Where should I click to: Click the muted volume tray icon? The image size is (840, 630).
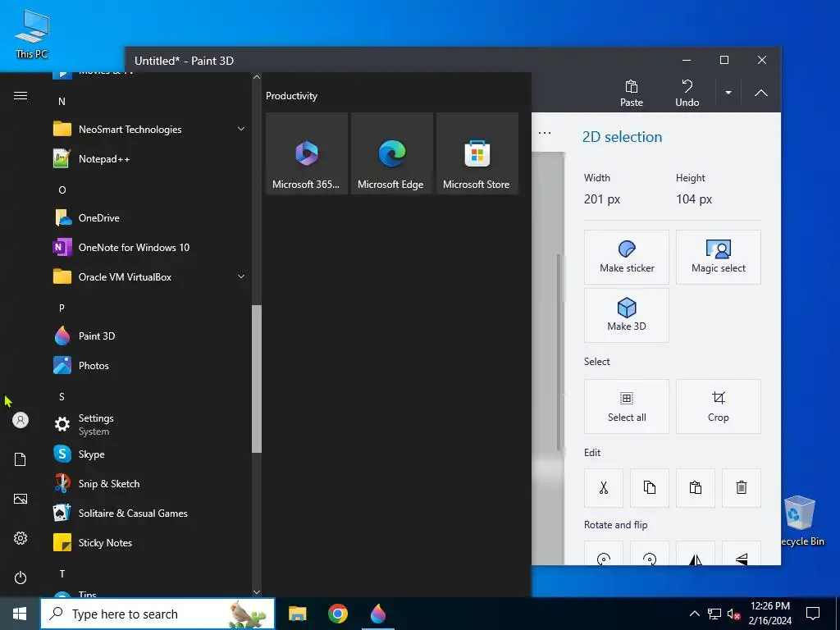[x=733, y=614]
